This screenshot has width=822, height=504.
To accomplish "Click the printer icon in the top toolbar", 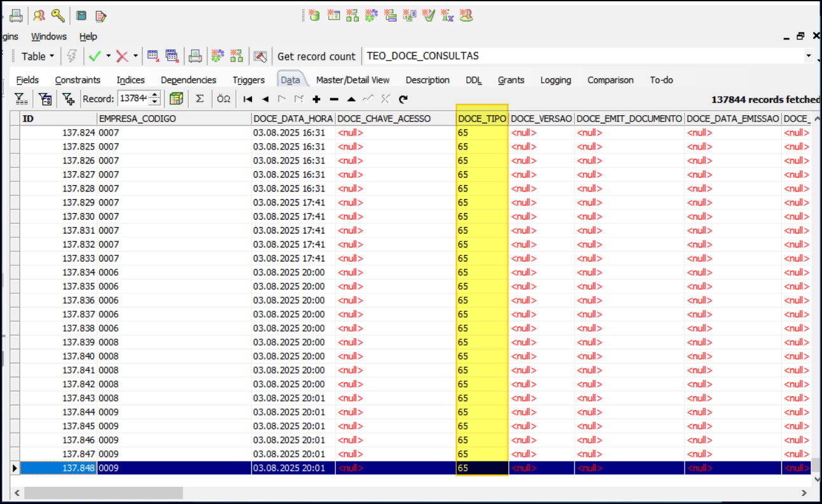I will 16,15.
